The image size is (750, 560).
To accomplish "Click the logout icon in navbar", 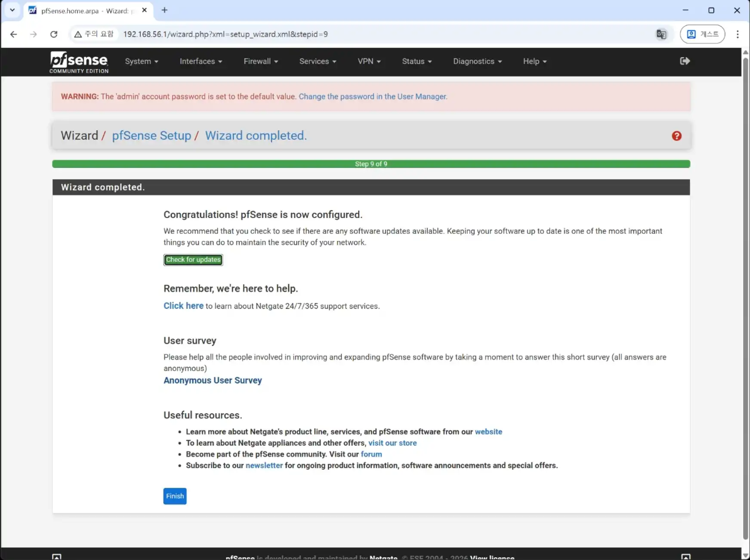I will pyautogui.click(x=685, y=61).
